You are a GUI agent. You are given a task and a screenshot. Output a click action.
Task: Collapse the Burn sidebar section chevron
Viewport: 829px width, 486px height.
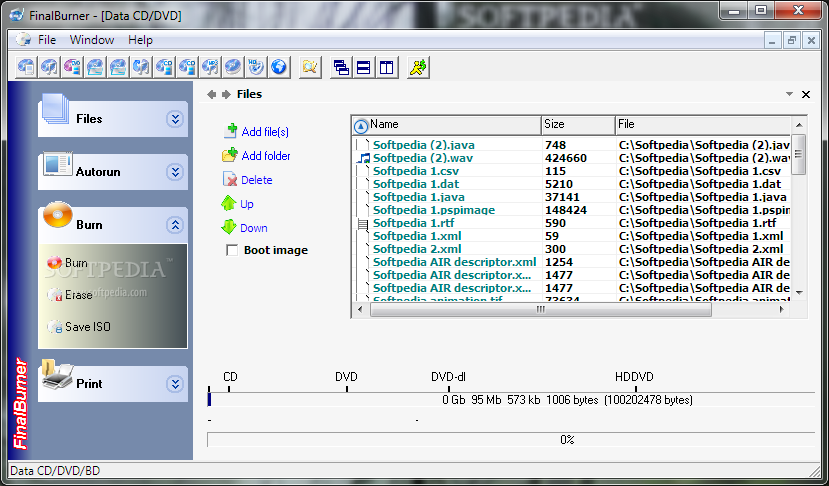point(174,225)
